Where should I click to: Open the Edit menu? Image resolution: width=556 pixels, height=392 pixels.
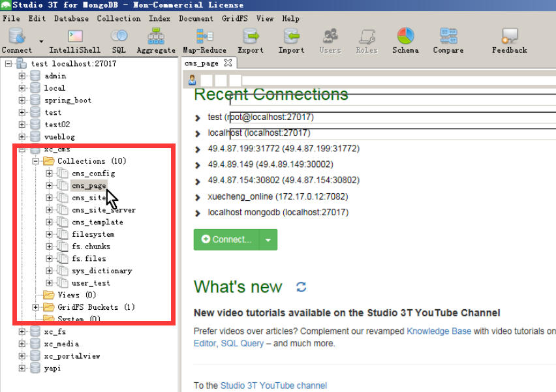tap(37, 18)
